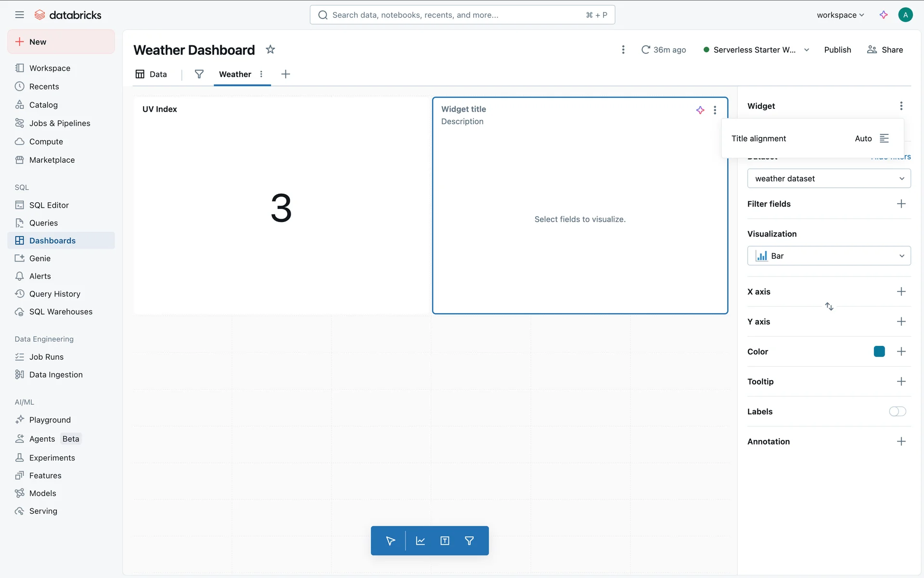Click the blue Color swatch
The width and height of the screenshot is (924, 578).
coord(879,352)
